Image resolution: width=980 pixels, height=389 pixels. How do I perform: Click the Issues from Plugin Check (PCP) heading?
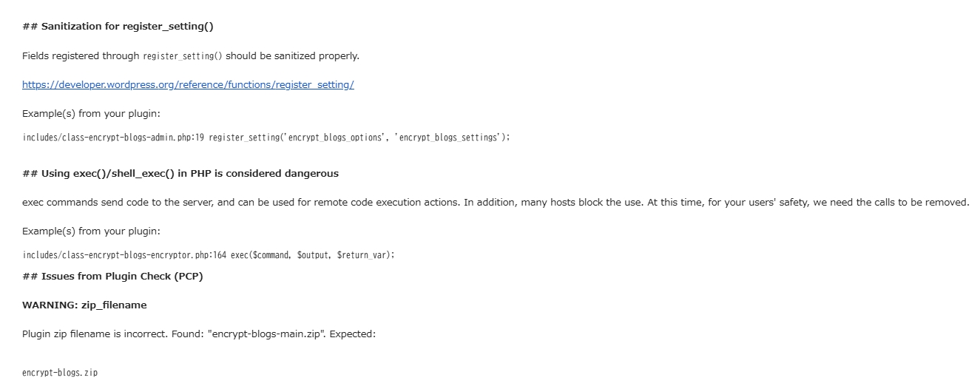tap(112, 277)
